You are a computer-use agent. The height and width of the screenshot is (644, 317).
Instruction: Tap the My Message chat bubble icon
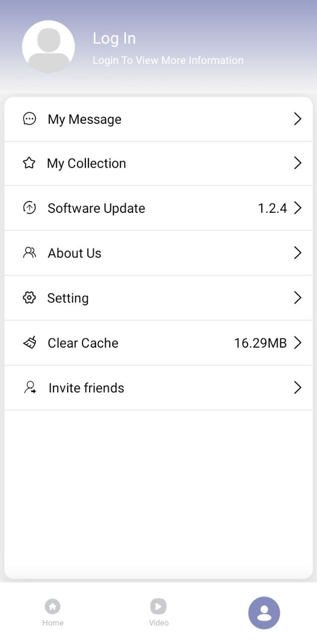30,119
